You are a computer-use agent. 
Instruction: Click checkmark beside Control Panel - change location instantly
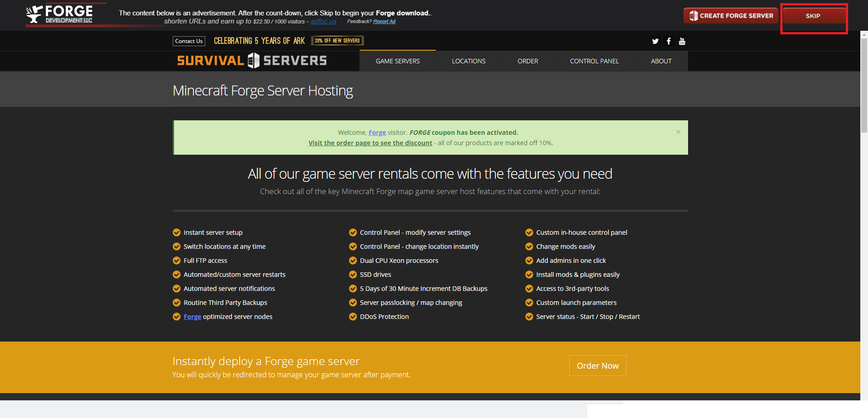[x=353, y=247]
